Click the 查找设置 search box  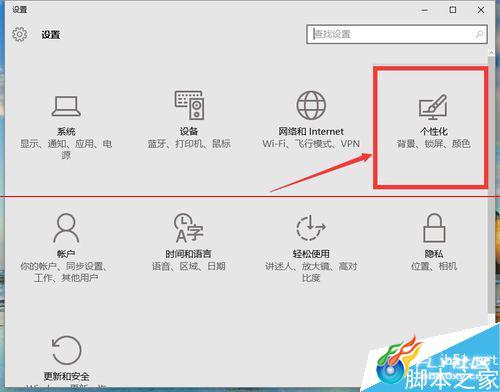click(397, 34)
